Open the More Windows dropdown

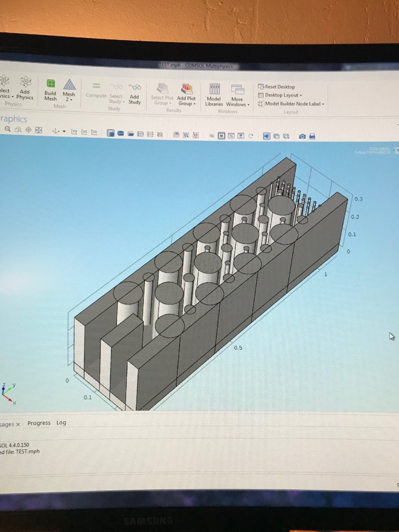point(238,95)
